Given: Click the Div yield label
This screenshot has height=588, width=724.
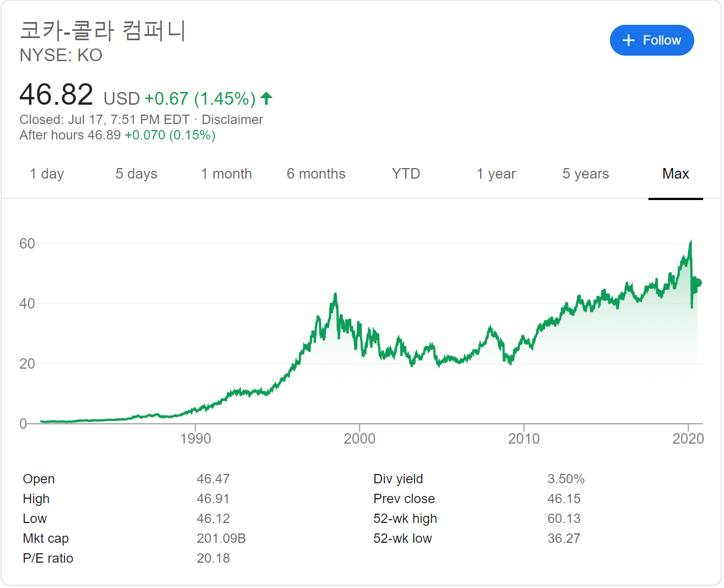Looking at the screenshot, I should pos(398,479).
